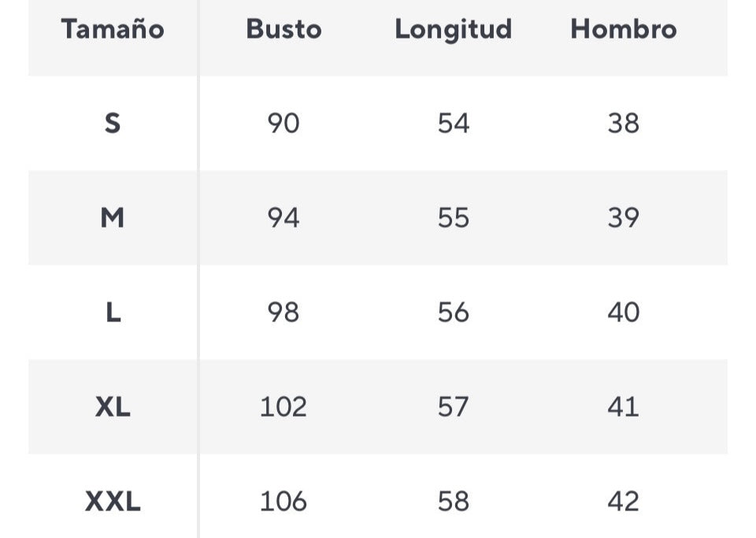Select the L size row label
756x538 pixels.
click(113, 312)
